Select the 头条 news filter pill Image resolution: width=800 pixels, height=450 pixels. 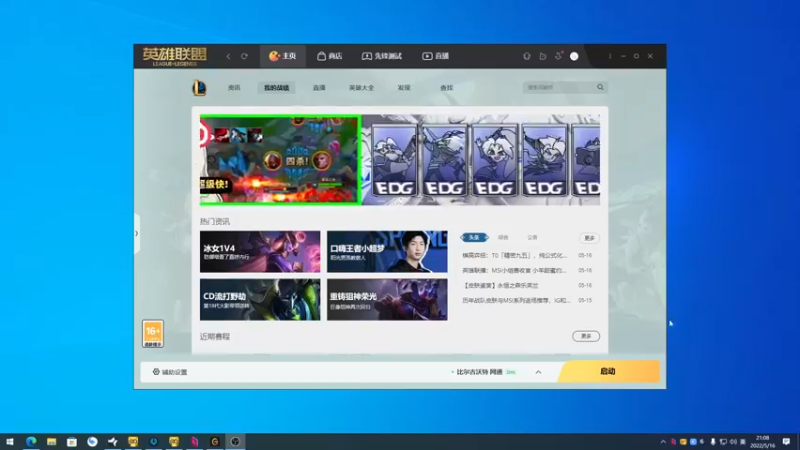tap(474, 237)
